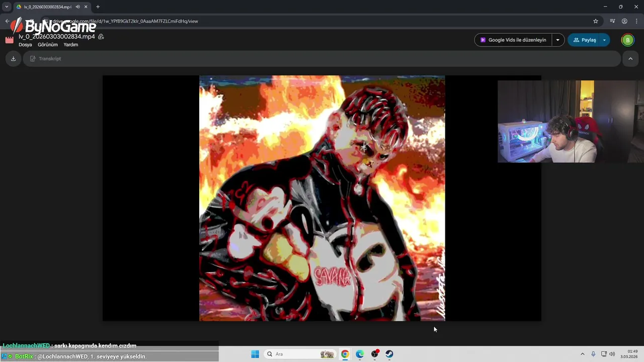
Task: Open the Dosya menu
Action: [x=25, y=45]
